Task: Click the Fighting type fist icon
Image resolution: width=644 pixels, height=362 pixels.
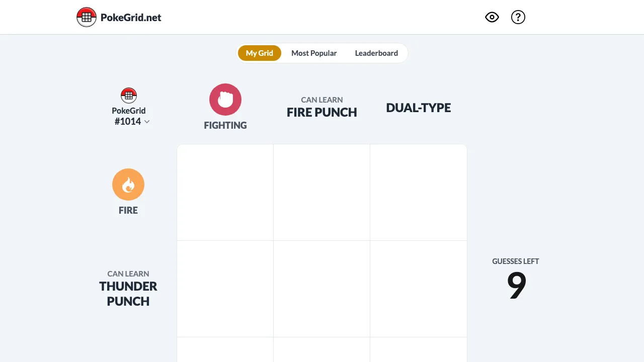Action: [x=225, y=100]
